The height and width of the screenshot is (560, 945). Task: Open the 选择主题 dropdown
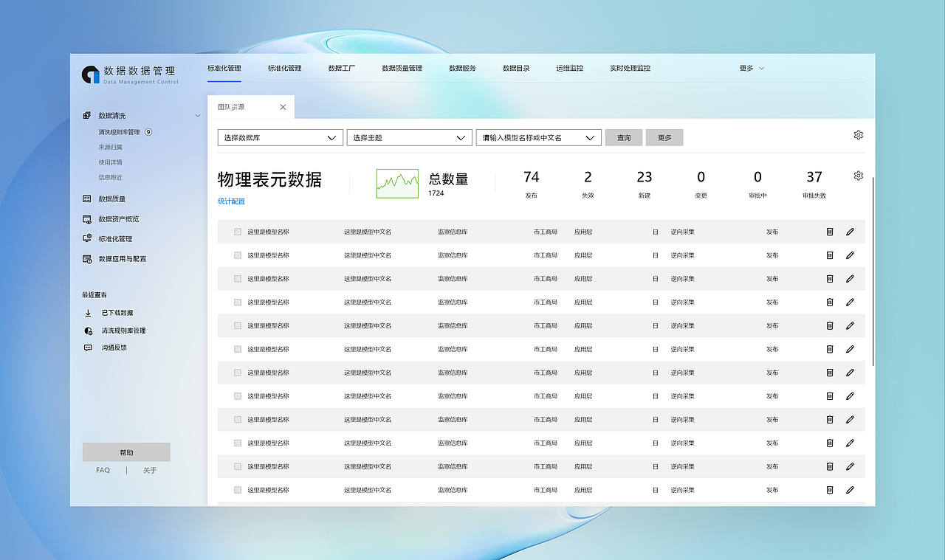tap(409, 137)
